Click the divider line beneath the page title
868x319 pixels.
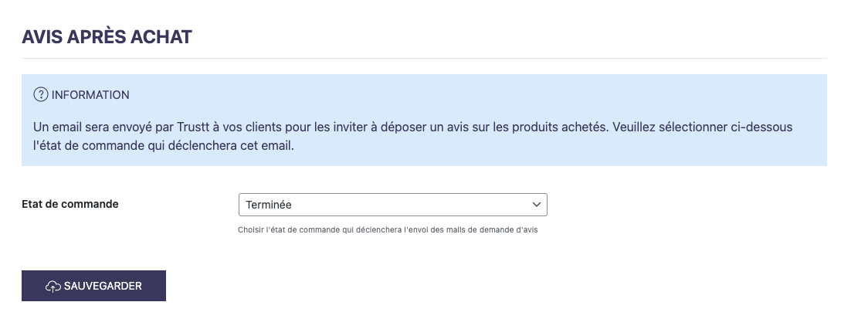424,58
